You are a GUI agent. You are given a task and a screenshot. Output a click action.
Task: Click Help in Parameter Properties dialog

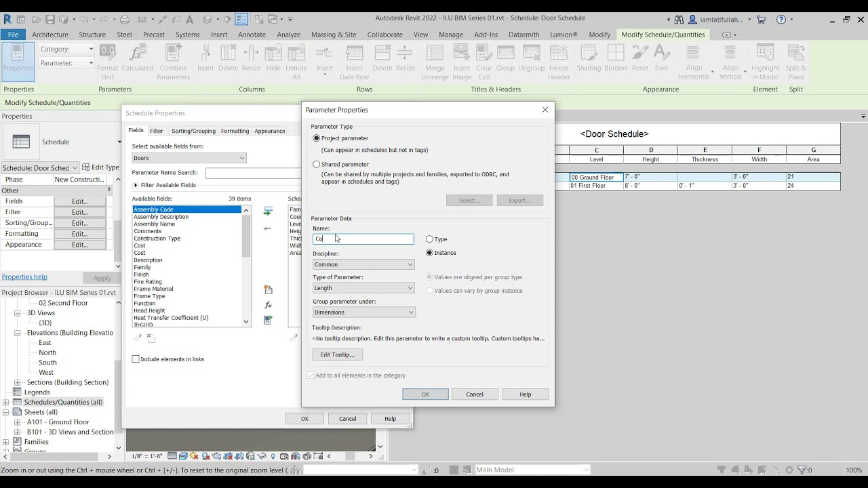pos(526,394)
